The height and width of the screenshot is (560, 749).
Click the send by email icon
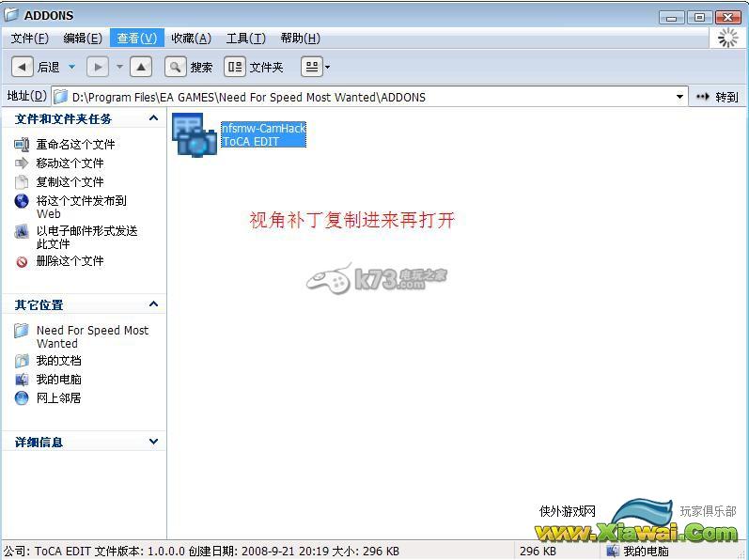pyautogui.click(x=22, y=231)
